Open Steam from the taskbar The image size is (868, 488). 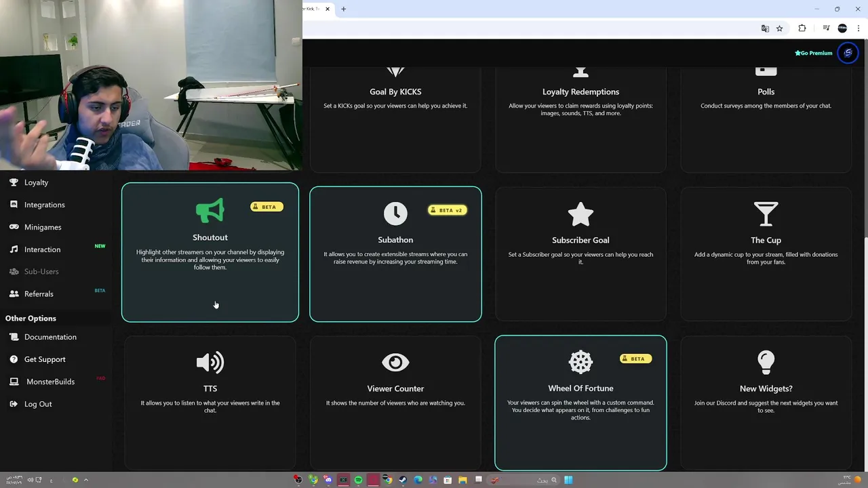coord(403,480)
